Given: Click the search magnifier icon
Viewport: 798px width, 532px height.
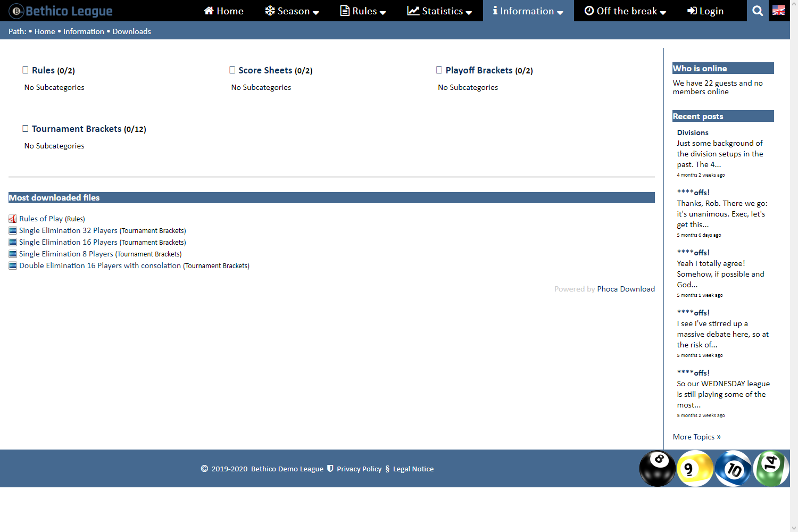Looking at the screenshot, I should point(758,11).
